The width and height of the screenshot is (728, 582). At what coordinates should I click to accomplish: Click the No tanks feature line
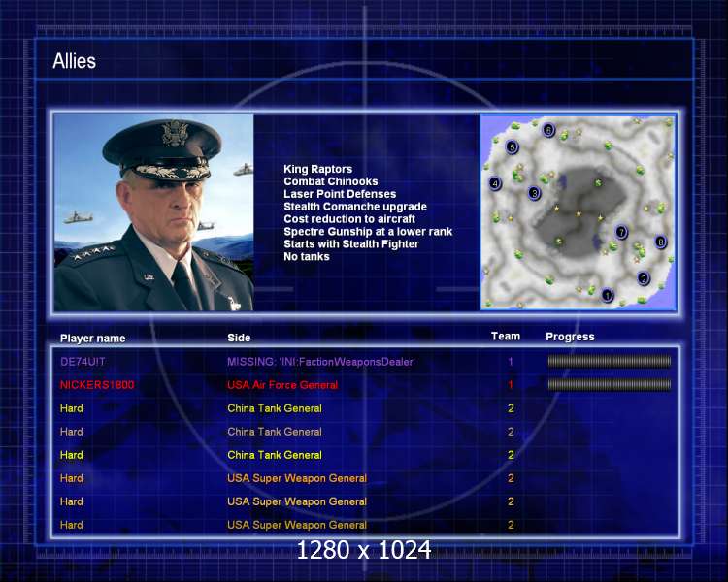click(307, 257)
